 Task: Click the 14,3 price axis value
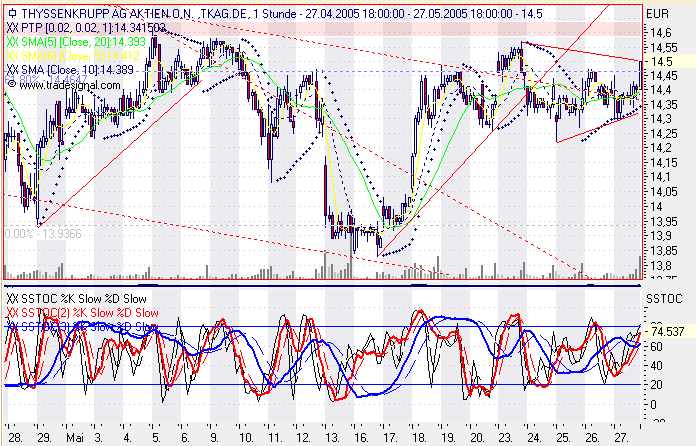pyautogui.click(x=661, y=119)
